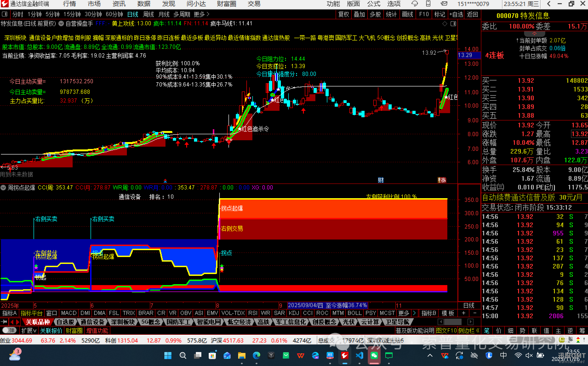Screen dimensions: 588x366
Task: Add stock to watchlist via +自选
Action: tap(456, 14)
